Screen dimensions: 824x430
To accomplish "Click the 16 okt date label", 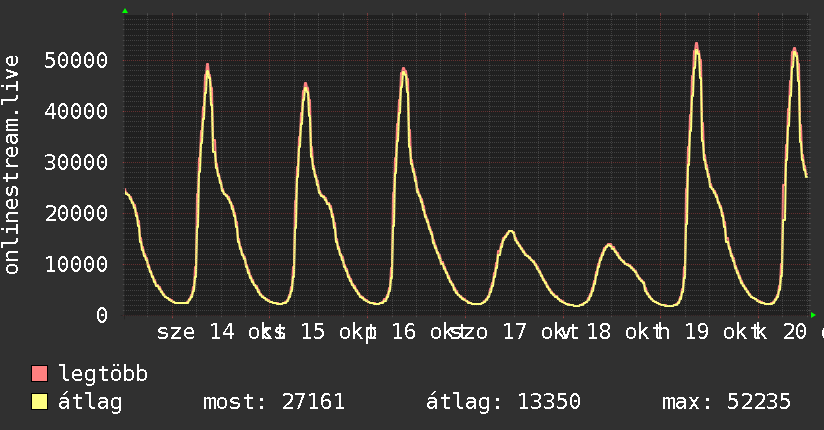I will 424,332.
